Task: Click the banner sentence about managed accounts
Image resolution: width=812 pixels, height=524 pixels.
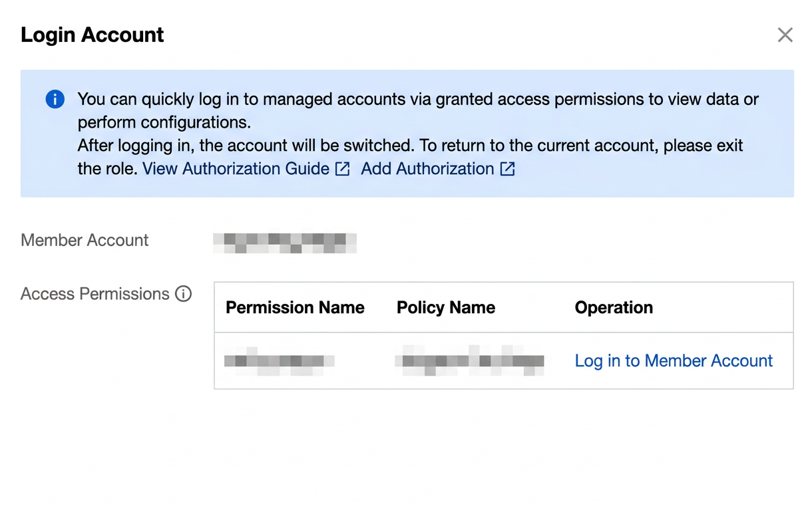Action: tap(418, 111)
